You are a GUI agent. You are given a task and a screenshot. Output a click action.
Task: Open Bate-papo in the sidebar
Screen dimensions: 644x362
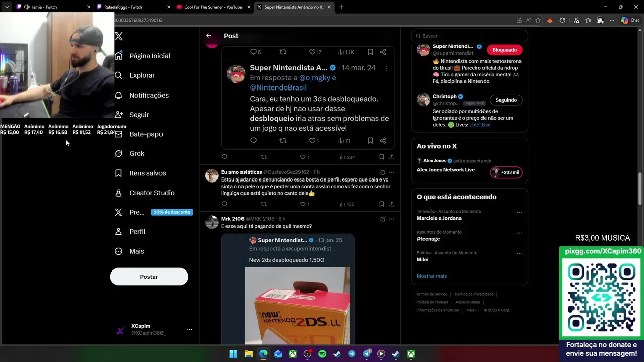pos(139,134)
